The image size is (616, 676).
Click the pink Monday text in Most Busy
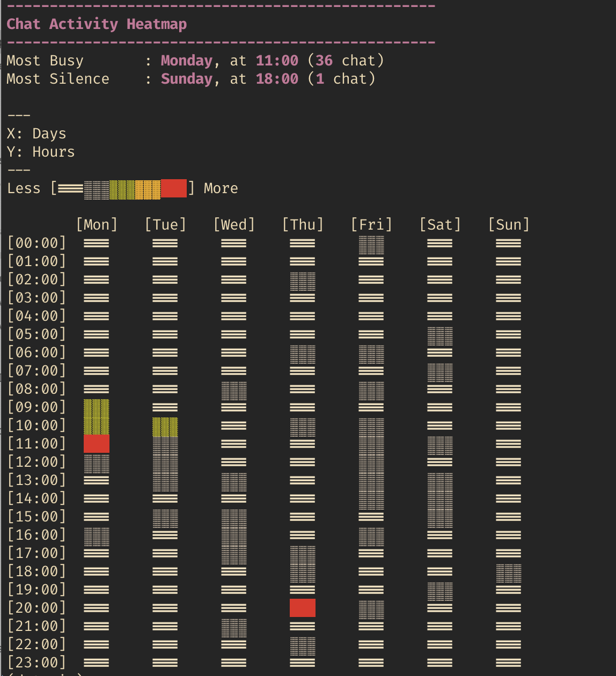coord(187,61)
